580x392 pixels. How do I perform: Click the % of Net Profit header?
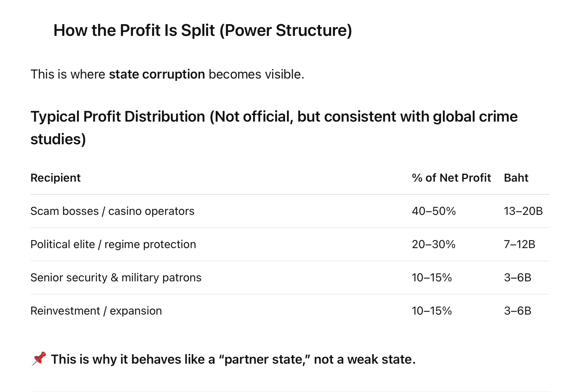(451, 178)
